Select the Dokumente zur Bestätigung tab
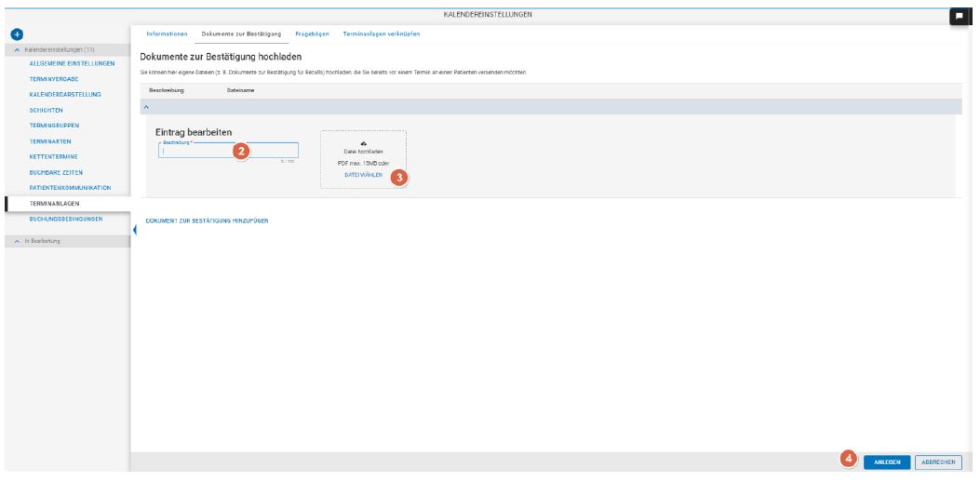This screenshot has width=980, height=481. [241, 33]
